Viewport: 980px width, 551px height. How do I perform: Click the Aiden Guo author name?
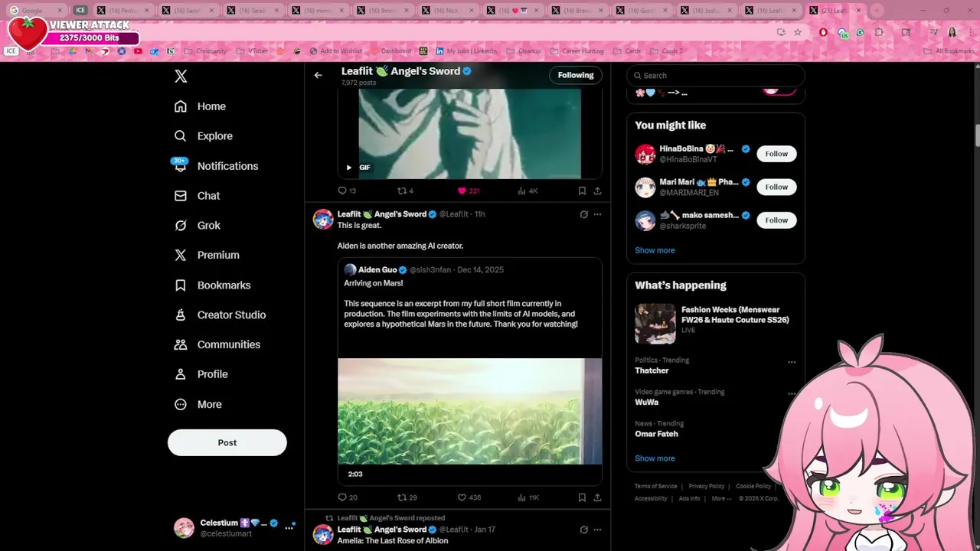377,269
